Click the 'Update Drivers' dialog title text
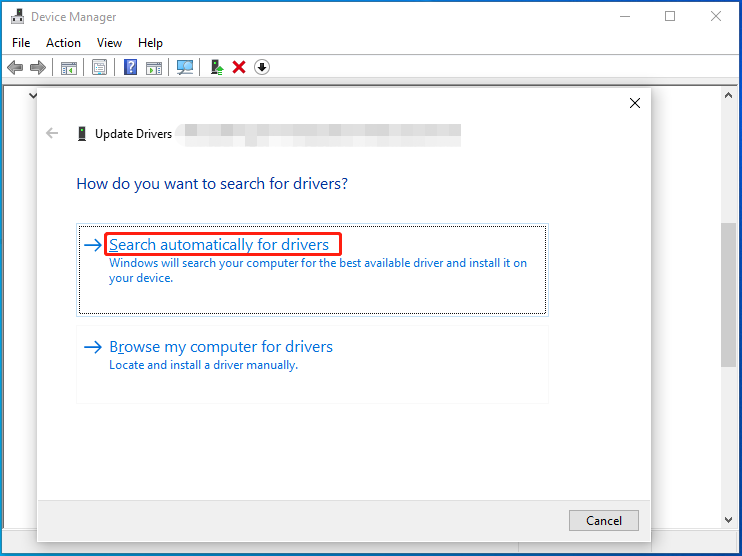The image size is (742, 556). click(x=133, y=134)
